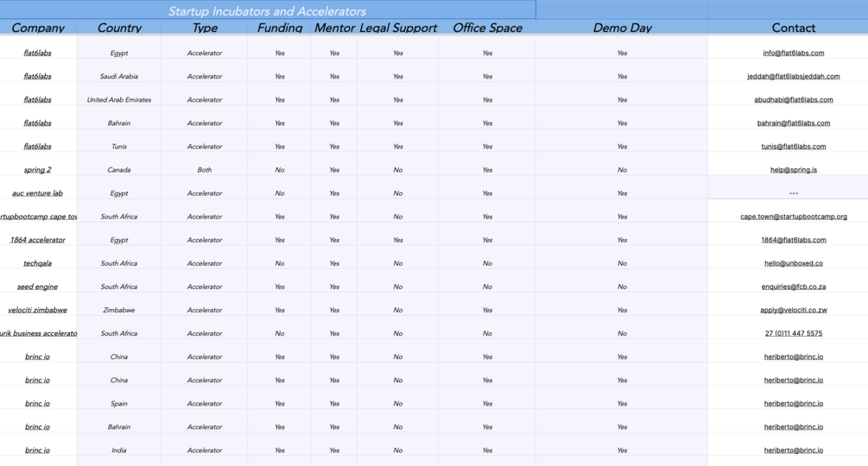Screen dimensions: 868x466
Task: Click the abudhabi@flat6labs.com email link
Action: (793, 99)
